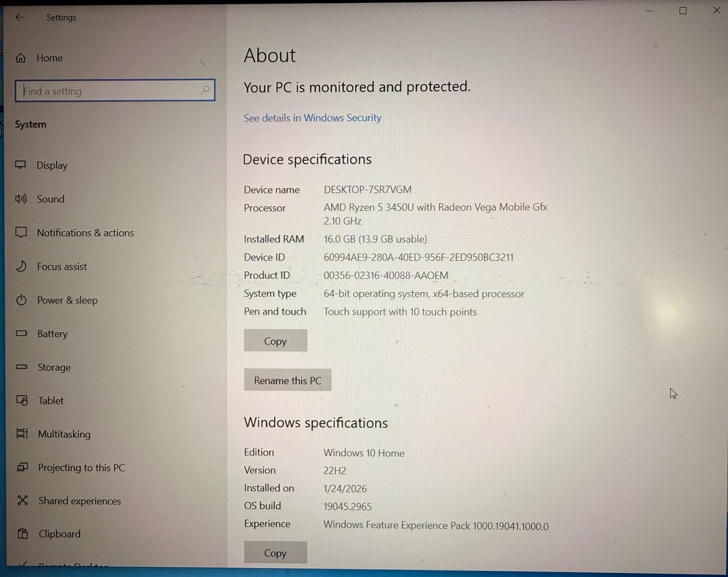Click the Windows 10 Home edition value
The width and height of the screenshot is (728, 577).
364,453
